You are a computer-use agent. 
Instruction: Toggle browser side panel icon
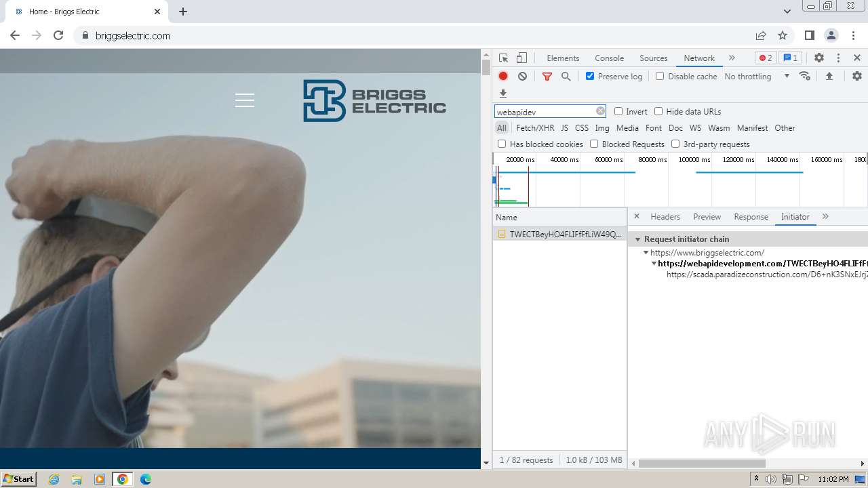coord(809,35)
